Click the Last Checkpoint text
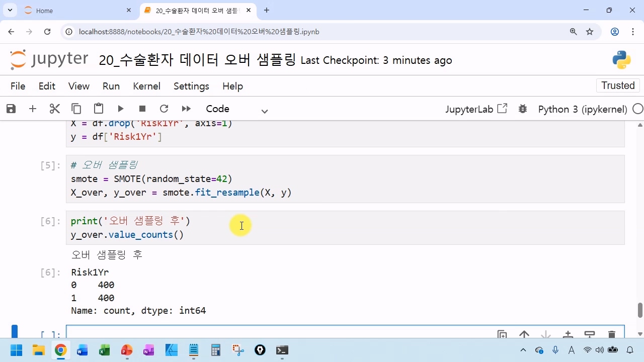 pyautogui.click(x=376, y=60)
